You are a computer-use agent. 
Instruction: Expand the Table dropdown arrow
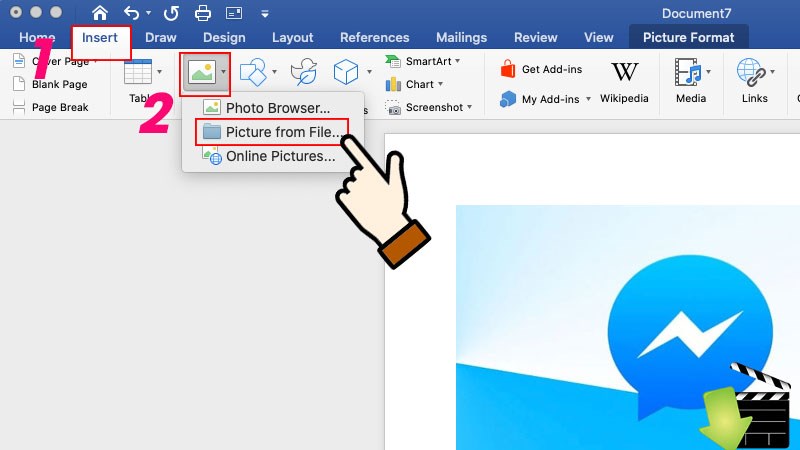coord(159,72)
